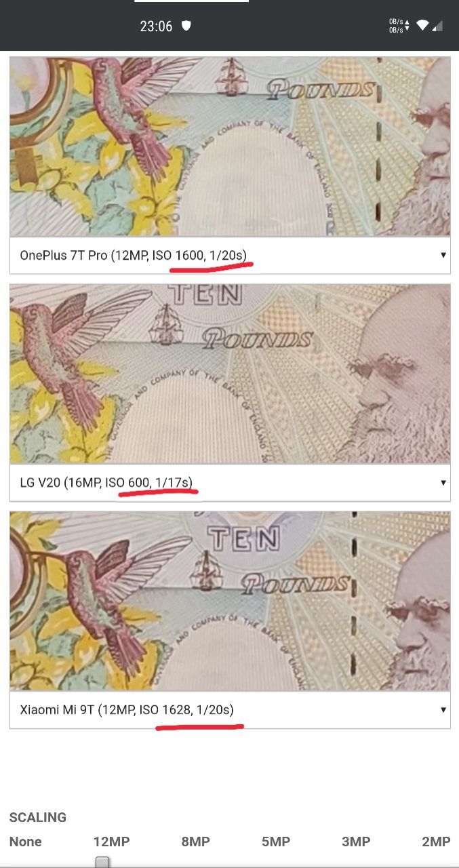The height and width of the screenshot is (868, 459).
Task: Click the LG V20 sample image
Action: [x=230, y=374]
